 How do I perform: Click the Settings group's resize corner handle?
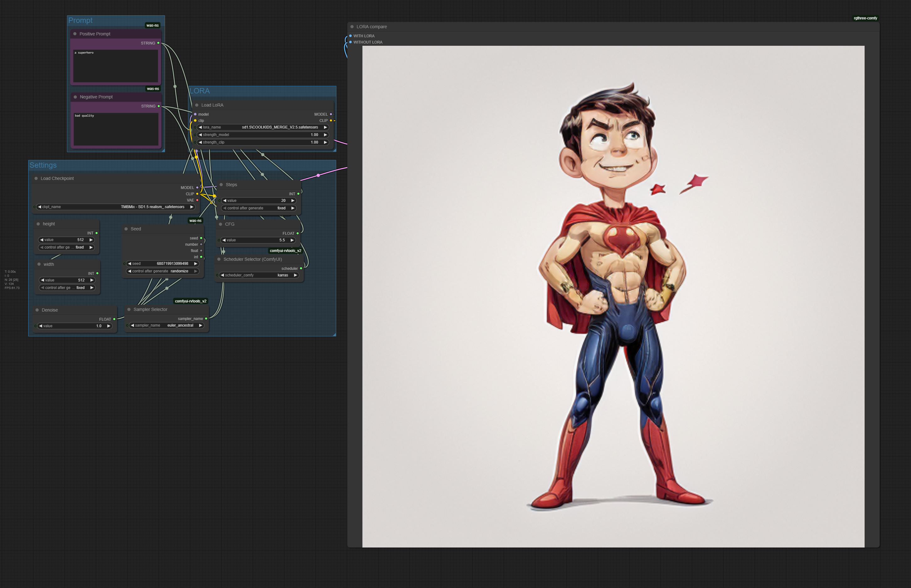(x=334, y=334)
